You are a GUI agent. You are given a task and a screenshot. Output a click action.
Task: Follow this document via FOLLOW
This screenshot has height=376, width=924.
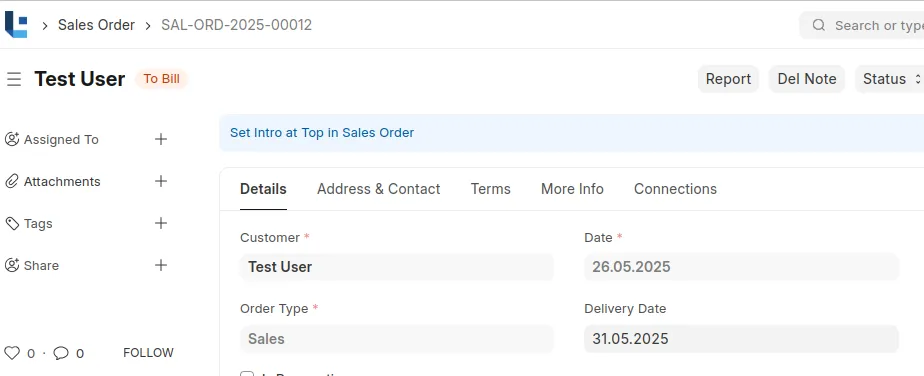pos(148,353)
